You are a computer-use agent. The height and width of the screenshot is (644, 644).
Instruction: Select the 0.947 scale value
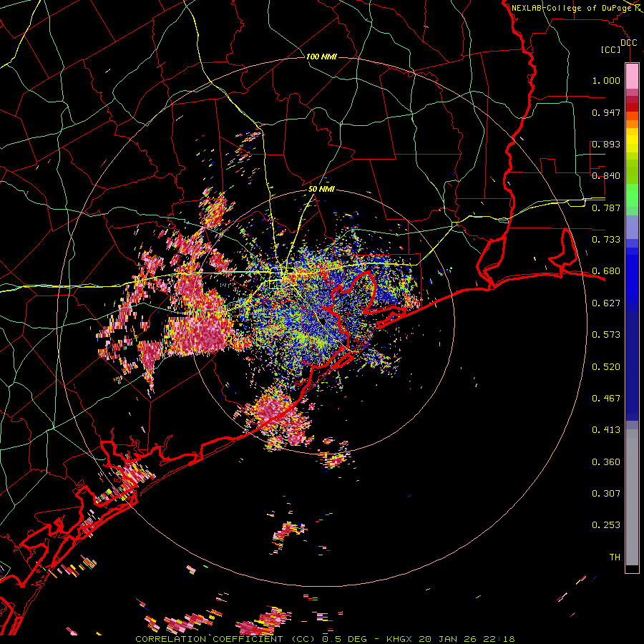(606, 112)
